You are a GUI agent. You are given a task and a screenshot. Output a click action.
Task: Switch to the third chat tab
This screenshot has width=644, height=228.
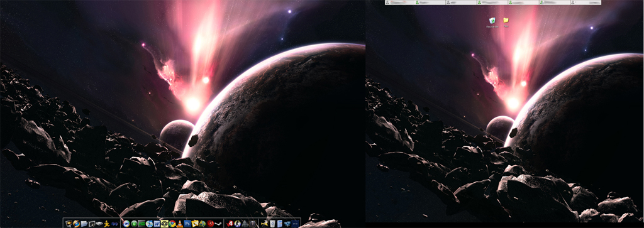point(461,3)
